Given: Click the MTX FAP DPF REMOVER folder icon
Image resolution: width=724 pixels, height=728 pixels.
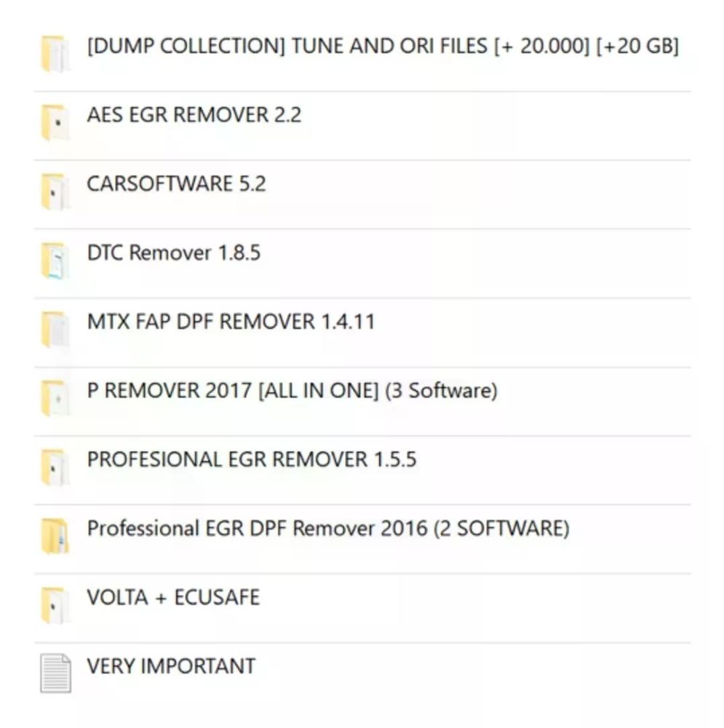Looking at the screenshot, I should [55, 329].
